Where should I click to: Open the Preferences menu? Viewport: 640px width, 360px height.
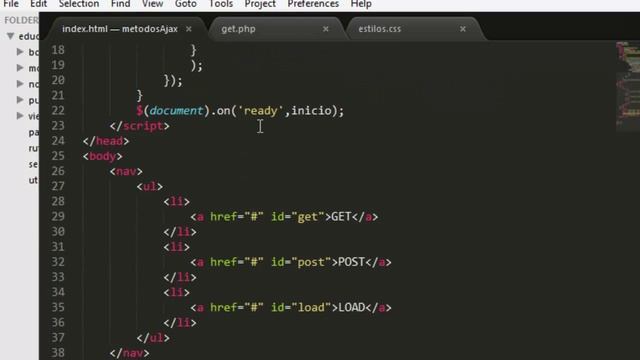click(313, 4)
